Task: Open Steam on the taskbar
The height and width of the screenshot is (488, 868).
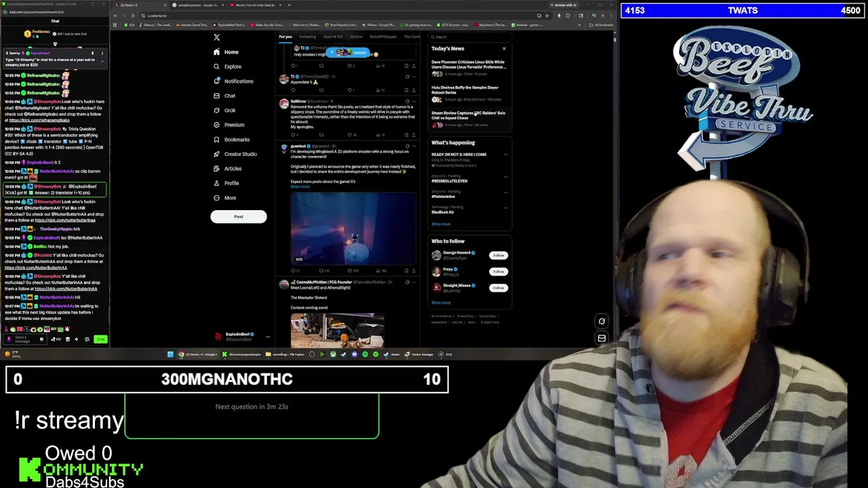Action: tap(393, 354)
